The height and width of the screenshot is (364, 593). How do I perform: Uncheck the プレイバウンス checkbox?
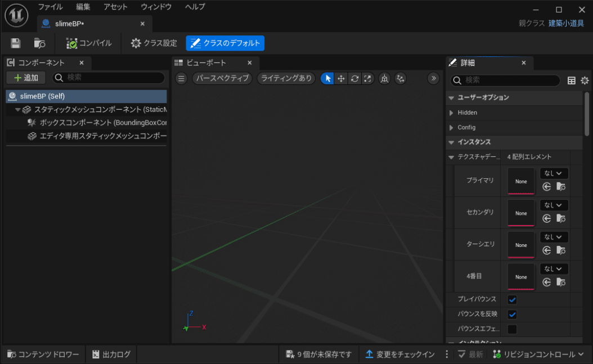pyautogui.click(x=512, y=300)
